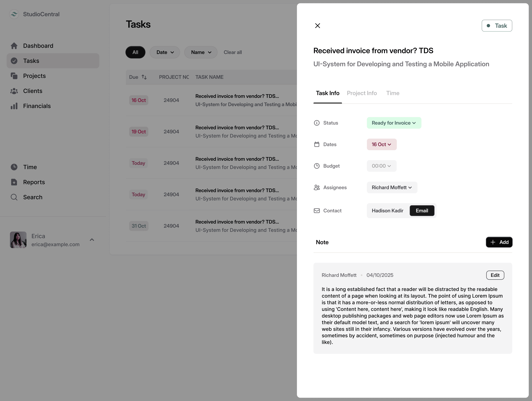Open the Richard Moffett assignees dropdown

point(392,187)
